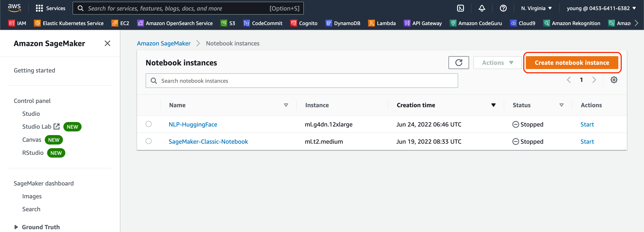Screen dimensions: 644x232
Task: Launch the CloudShell terminal icon
Action: pos(460,8)
